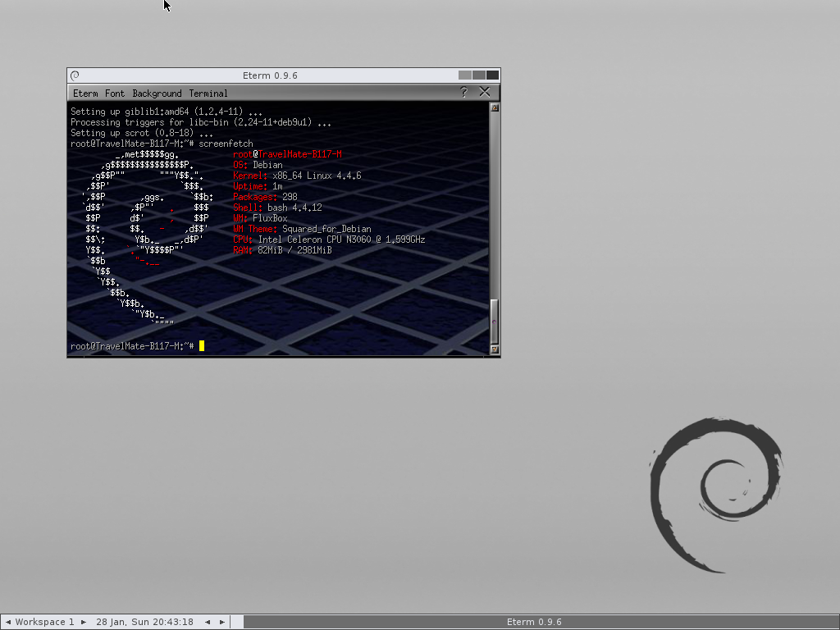Click 'WM Theme: Squared_for_Debian' line
Image resolution: width=840 pixels, height=630 pixels.
pos(302,229)
